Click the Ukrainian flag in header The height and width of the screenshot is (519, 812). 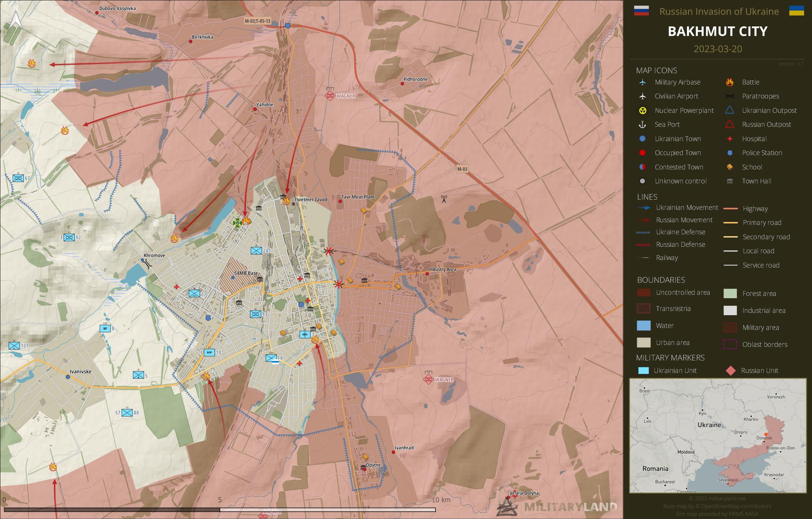pyautogui.click(x=796, y=11)
